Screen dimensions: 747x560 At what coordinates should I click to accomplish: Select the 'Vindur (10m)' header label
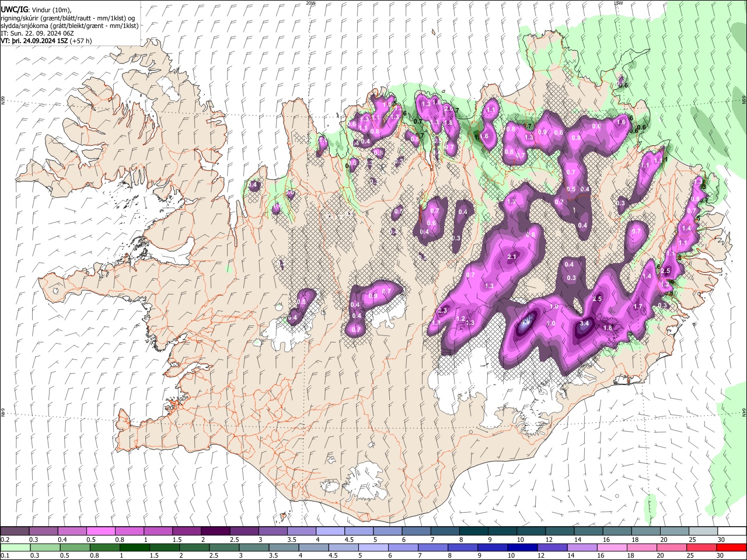(x=50, y=10)
